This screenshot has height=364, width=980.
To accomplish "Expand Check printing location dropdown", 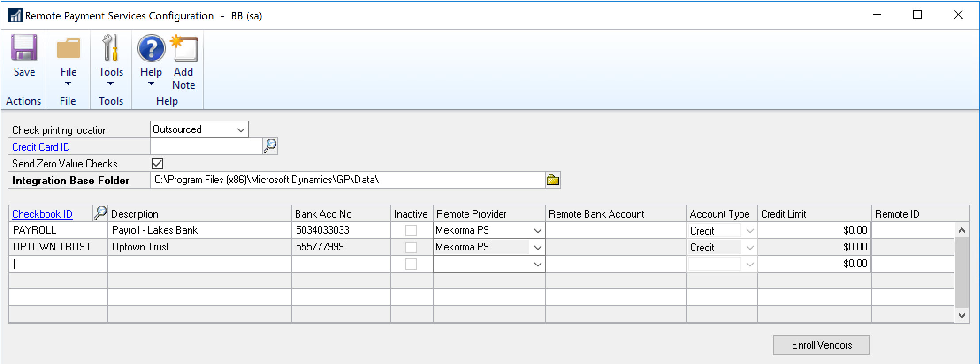I will [x=240, y=130].
